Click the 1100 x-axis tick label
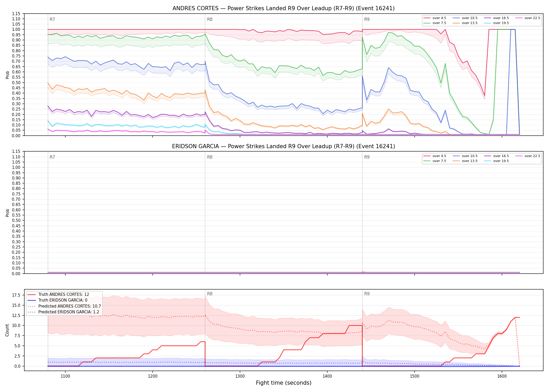The height and width of the screenshot is (392, 549). click(x=65, y=376)
